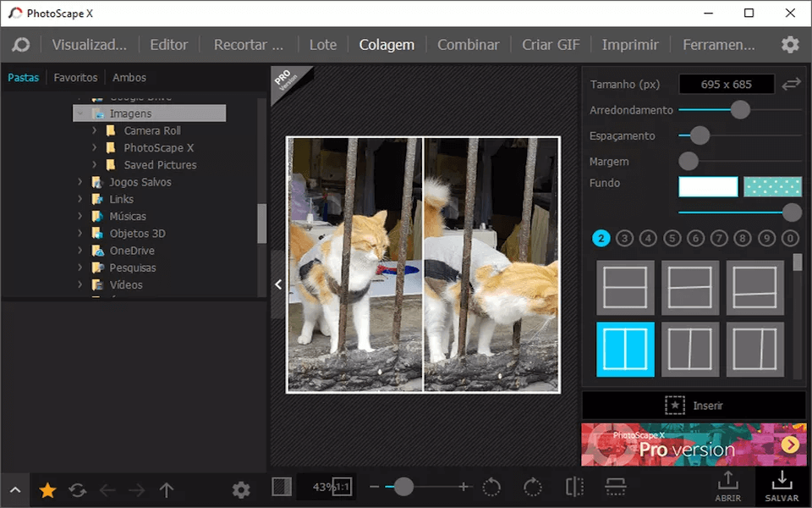Switch to Ambos folder tab
Viewport: 812px width, 508px height.
(129, 78)
